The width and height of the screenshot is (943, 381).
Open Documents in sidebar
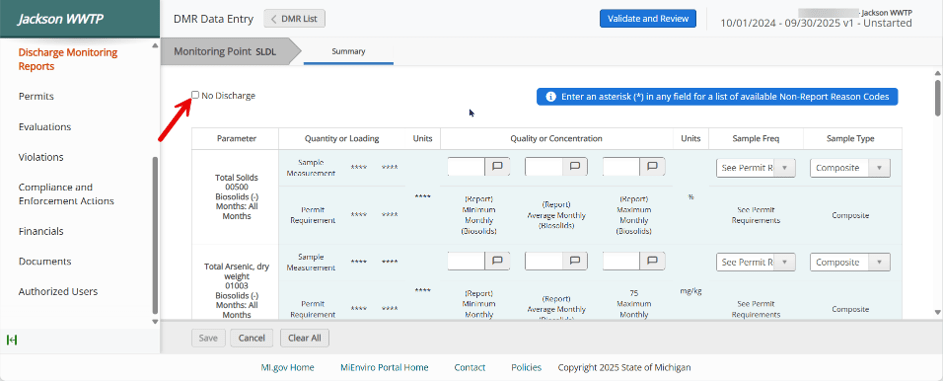tap(45, 261)
